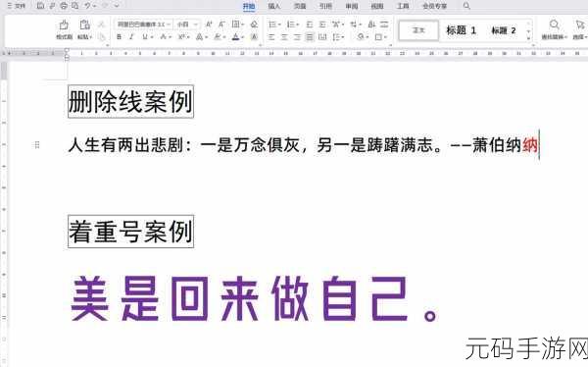The height and width of the screenshot is (367, 588).
Task: Open the File (文件) menu
Action: [16, 6]
